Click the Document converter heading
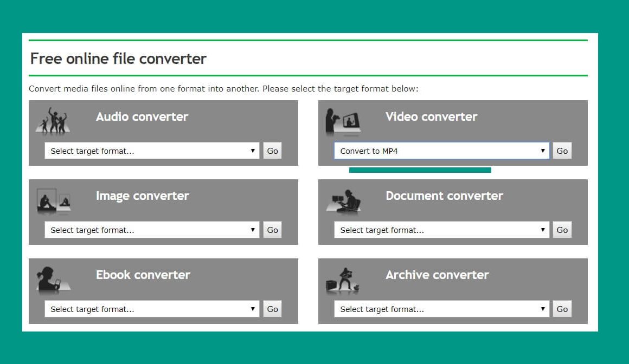The width and height of the screenshot is (629, 364). [445, 196]
